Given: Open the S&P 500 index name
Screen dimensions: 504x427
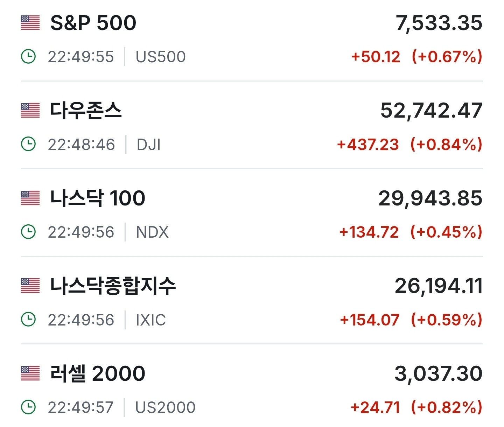Looking at the screenshot, I should [93, 23].
